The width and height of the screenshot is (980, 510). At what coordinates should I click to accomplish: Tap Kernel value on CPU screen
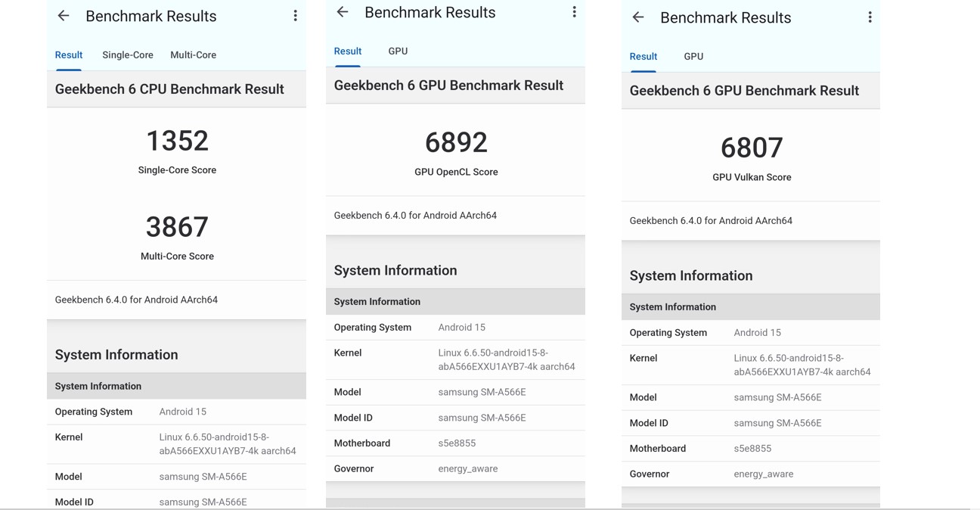pyautogui.click(x=228, y=444)
